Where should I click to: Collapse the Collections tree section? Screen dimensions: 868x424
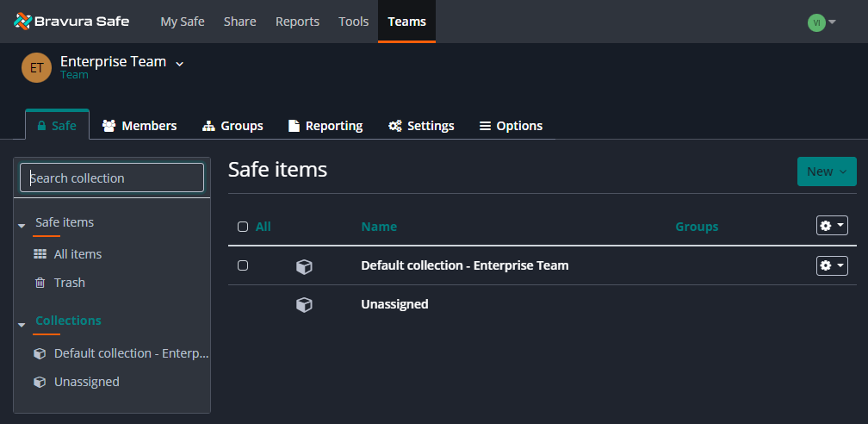pos(22,325)
